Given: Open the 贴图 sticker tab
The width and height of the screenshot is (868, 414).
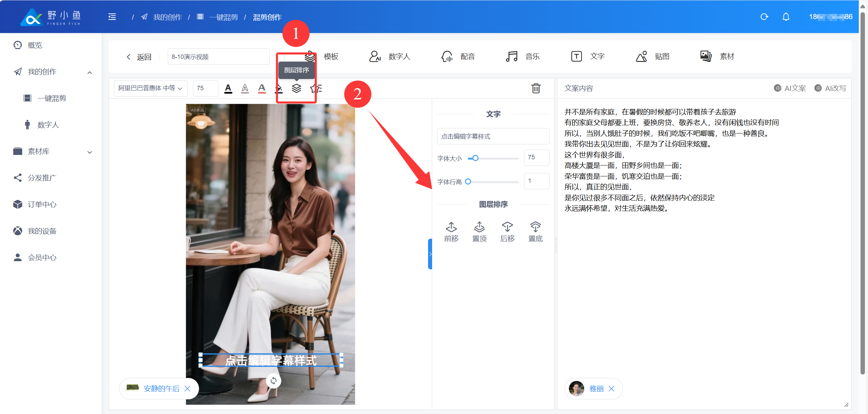Looking at the screenshot, I should tap(653, 57).
